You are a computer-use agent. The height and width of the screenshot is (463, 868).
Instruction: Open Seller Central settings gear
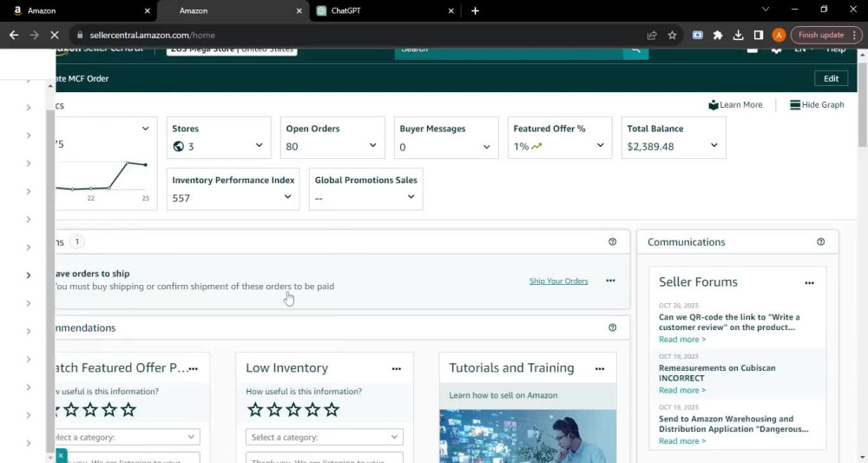tap(776, 50)
